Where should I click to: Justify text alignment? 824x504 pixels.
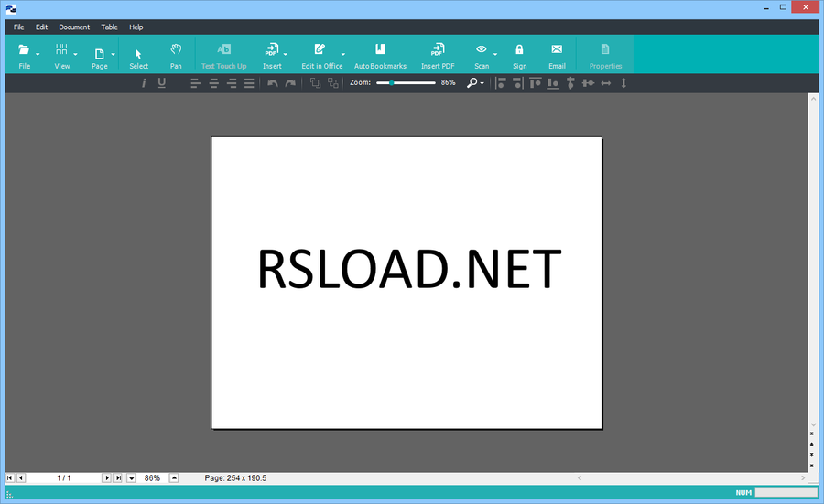click(249, 83)
